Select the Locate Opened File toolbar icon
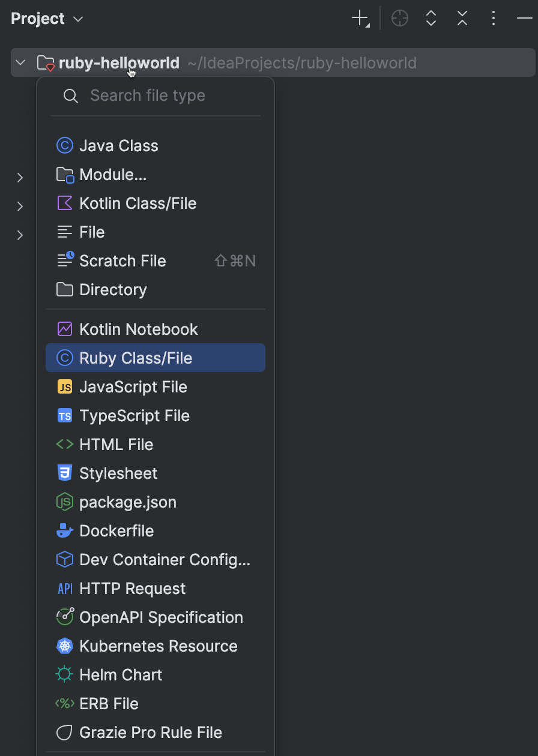Image resolution: width=538 pixels, height=756 pixels. coord(399,18)
